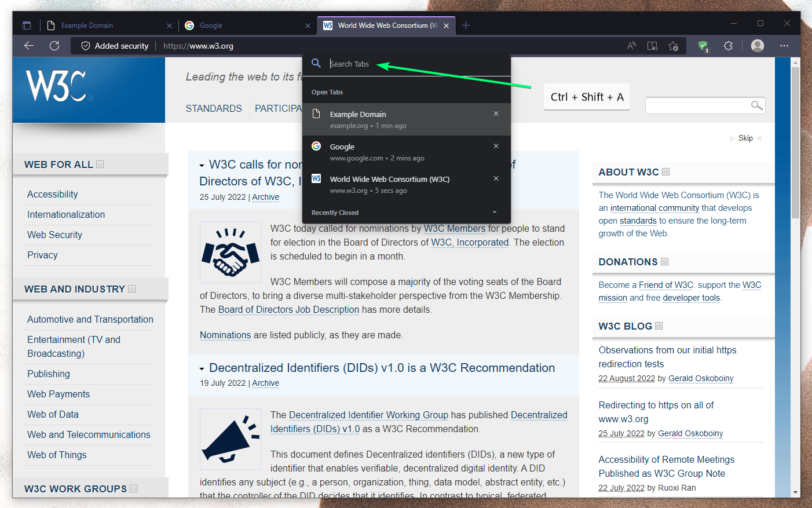Click the page scrollbar down arrow
Screen dimensions: 812x508
[x=796, y=492]
